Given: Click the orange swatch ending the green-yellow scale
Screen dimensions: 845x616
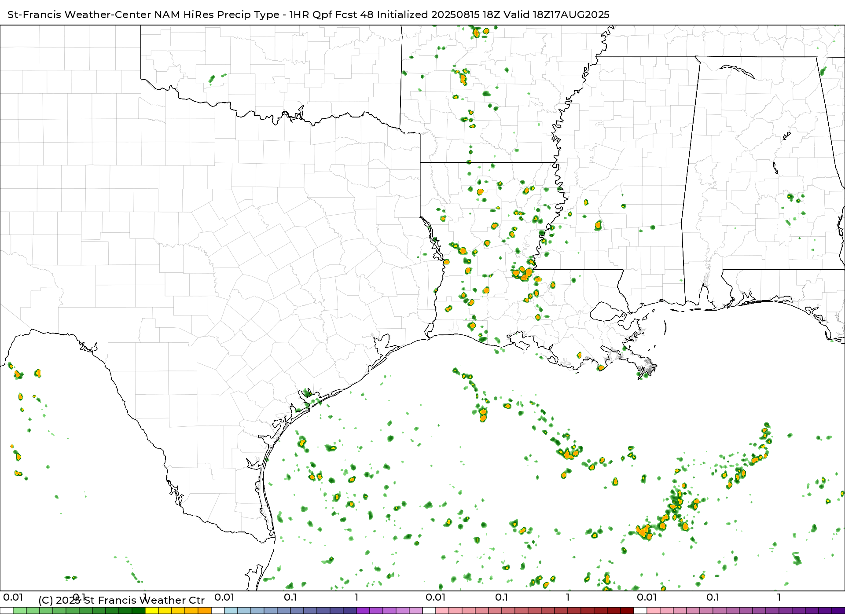Looking at the screenshot, I should click(205, 611).
